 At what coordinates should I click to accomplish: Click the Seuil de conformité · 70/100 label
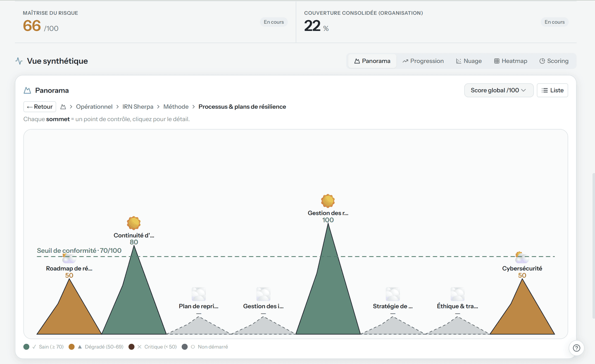[79, 250]
